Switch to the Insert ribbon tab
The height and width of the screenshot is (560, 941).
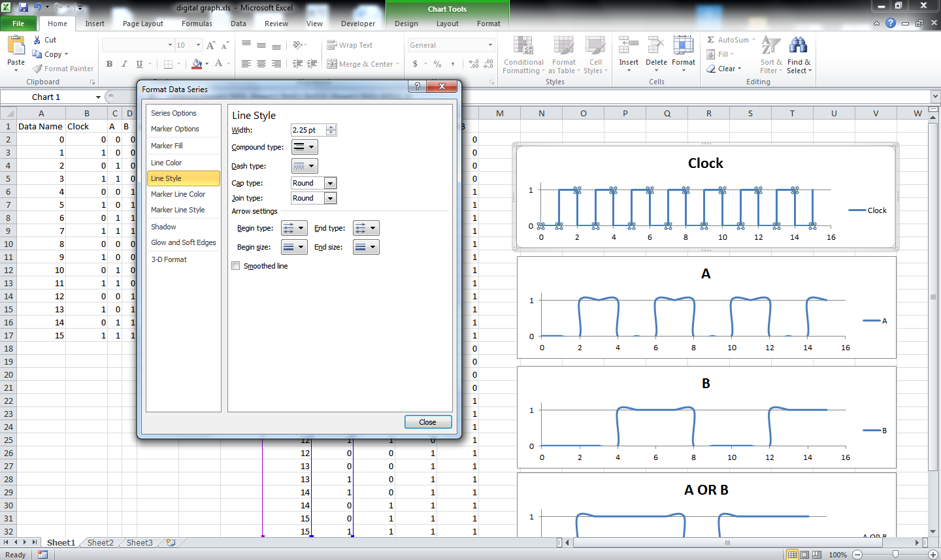tap(95, 23)
